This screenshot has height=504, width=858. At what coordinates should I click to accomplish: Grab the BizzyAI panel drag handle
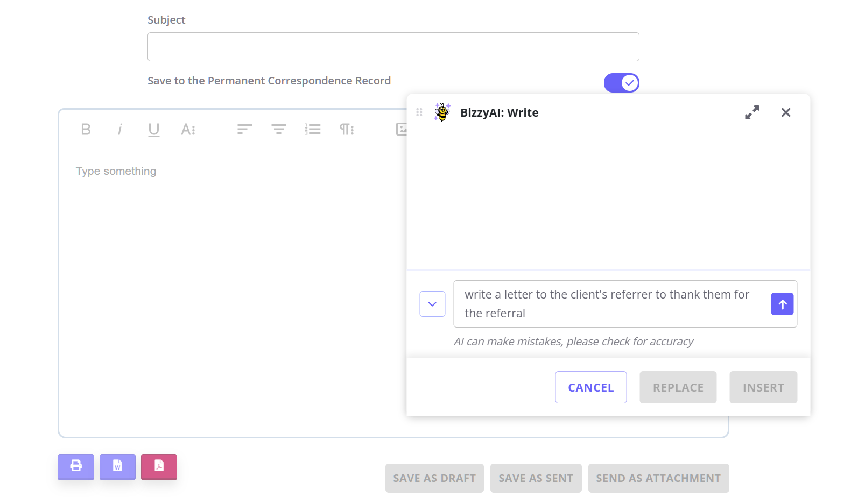click(419, 112)
